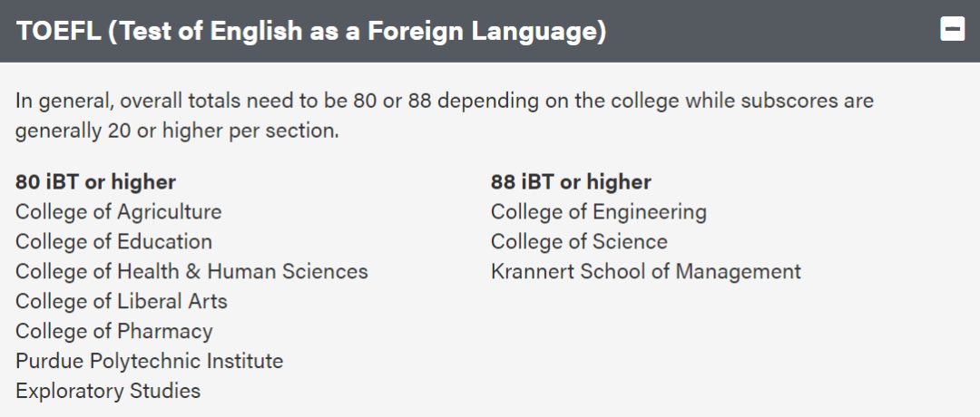Select the College of Science entry
The width and height of the screenshot is (980, 417).
tap(579, 241)
